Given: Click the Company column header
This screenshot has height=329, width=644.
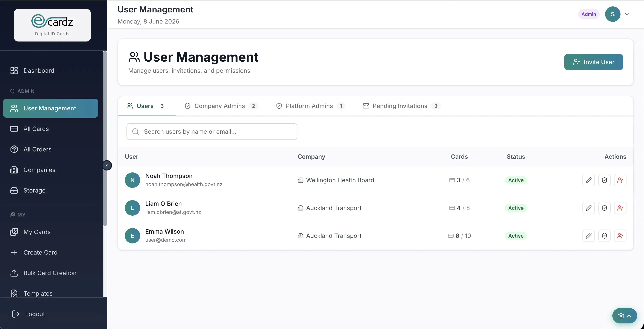Looking at the screenshot, I should click(311, 157).
